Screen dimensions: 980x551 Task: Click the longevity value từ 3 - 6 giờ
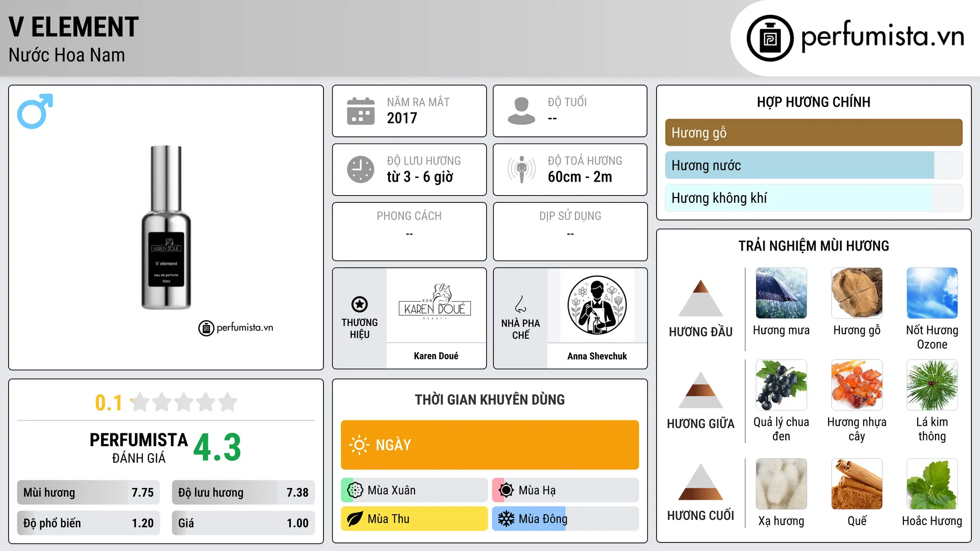(420, 177)
